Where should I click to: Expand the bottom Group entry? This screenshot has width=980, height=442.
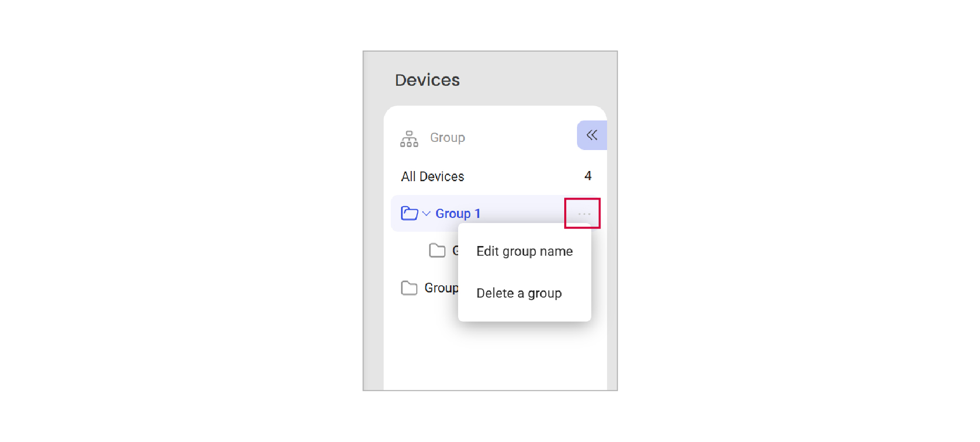[442, 288]
